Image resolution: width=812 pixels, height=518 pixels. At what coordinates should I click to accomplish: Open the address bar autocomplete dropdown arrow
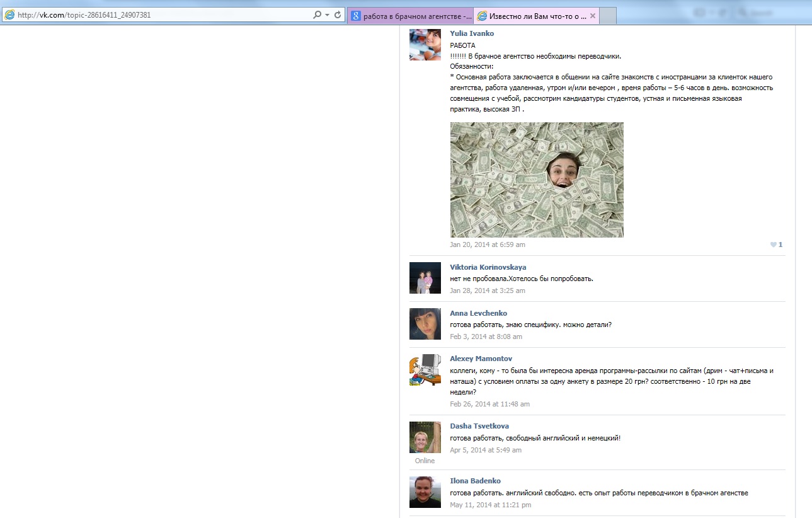coord(327,15)
